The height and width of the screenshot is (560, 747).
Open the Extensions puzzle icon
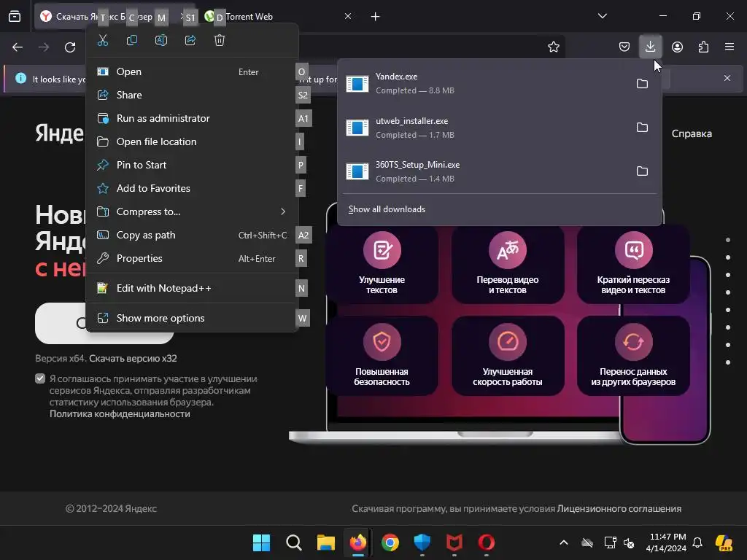pos(703,47)
